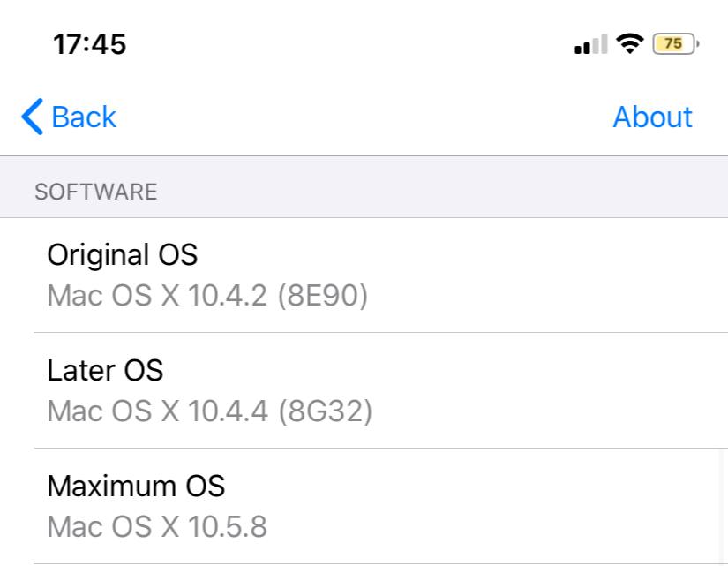Select the Later OS row title
The image size is (728, 566).
(x=105, y=370)
